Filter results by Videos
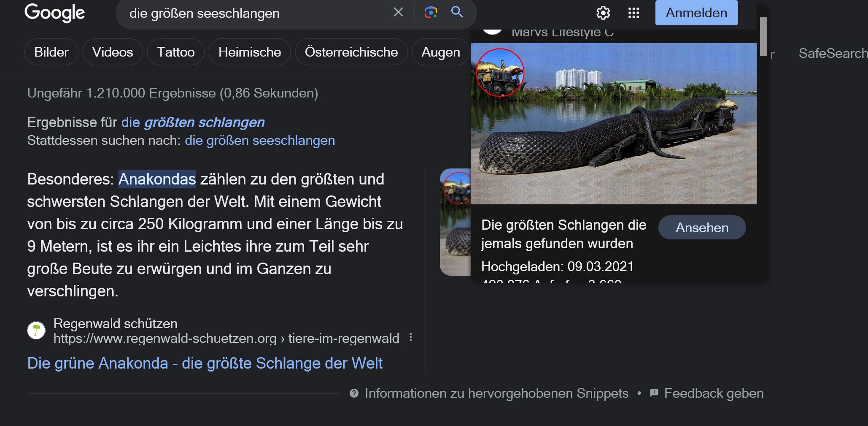Screen dimensions: 868x426 (113, 52)
